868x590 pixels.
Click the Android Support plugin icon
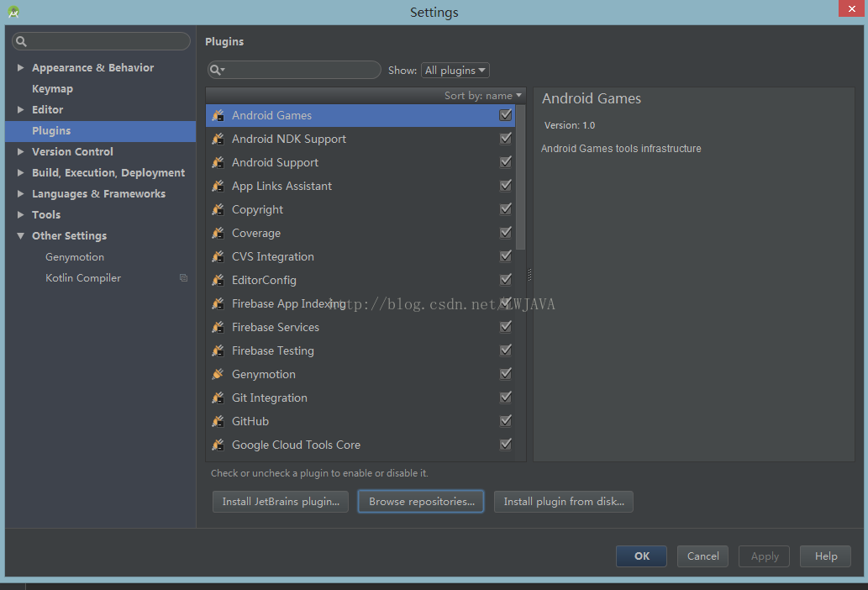tap(218, 162)
